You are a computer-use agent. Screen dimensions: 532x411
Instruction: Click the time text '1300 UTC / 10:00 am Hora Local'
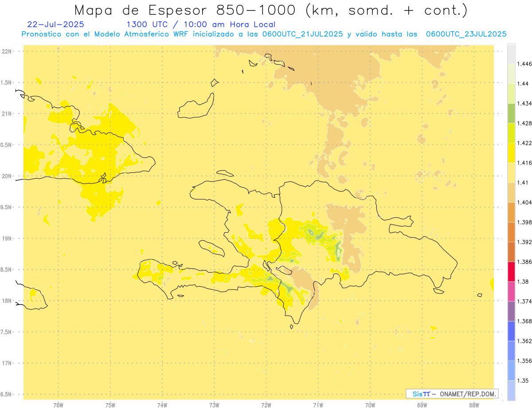click(x=201, y=24)
